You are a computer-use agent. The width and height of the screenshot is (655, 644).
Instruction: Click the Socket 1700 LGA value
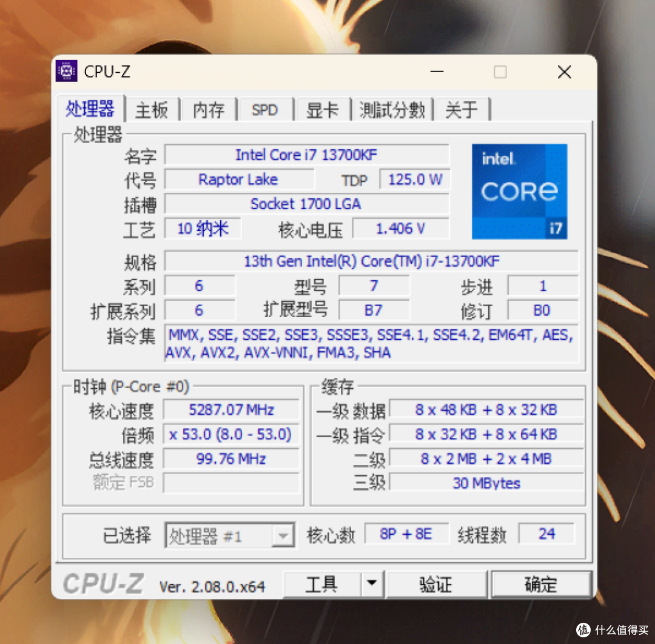click(307, 204)
